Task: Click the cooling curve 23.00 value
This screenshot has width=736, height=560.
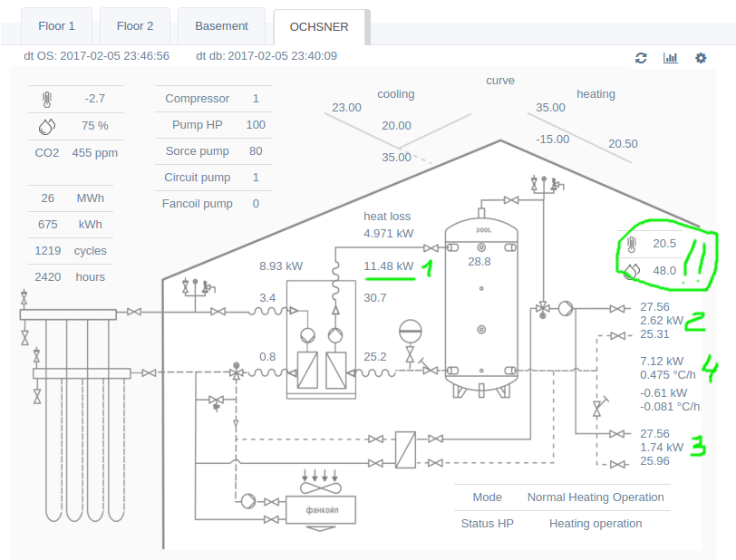Action: [346, 108]
